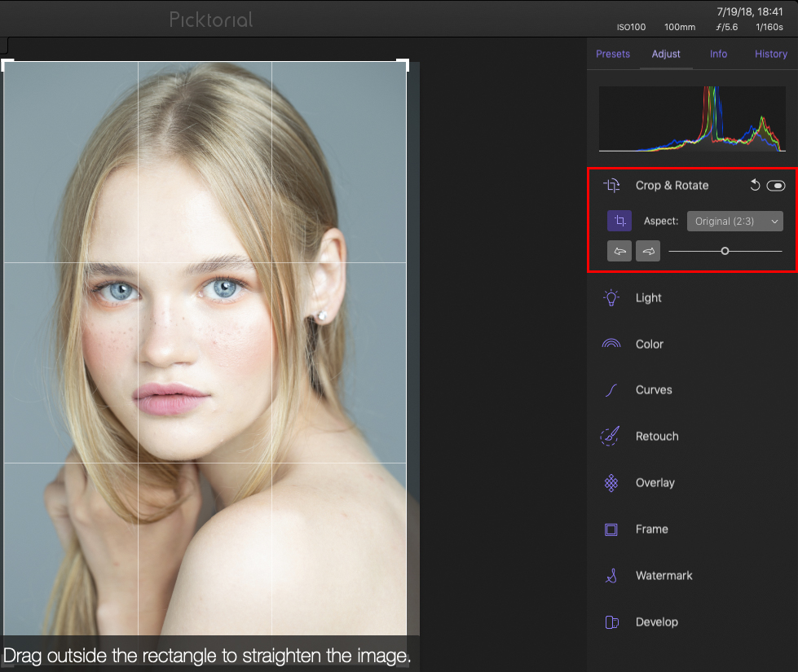Click the histogram display

coord(691,118)
